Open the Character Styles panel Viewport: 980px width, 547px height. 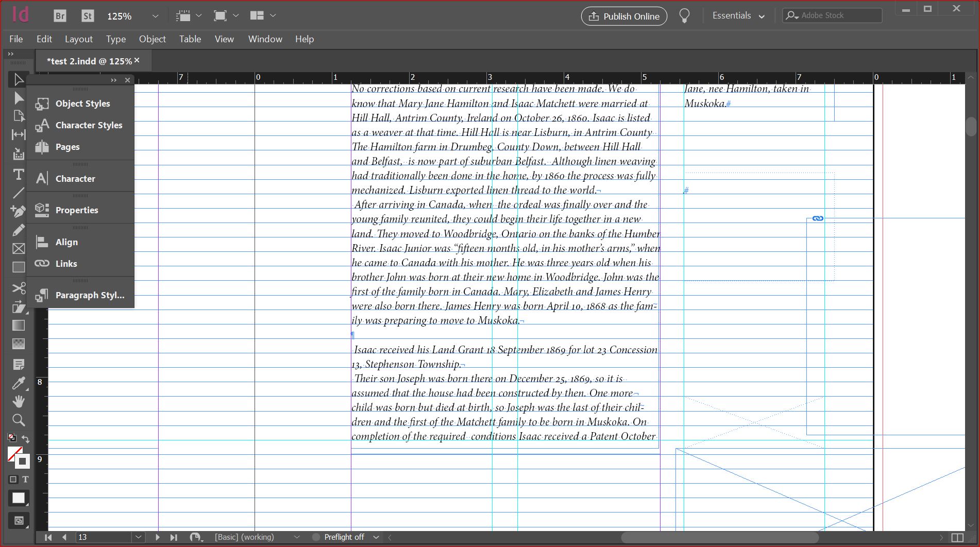click(x=80, y=125)
